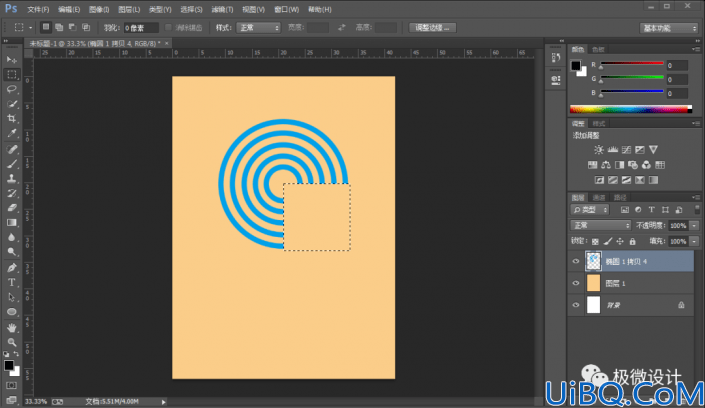This screenshot has height=408, width=705.
Task: Click New Selection mode button
Action: pos(46,27)
